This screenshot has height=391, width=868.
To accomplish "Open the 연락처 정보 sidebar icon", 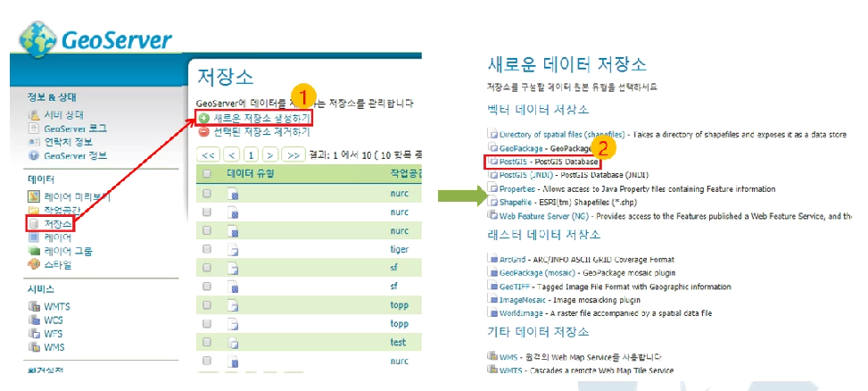I will point(34,142).
